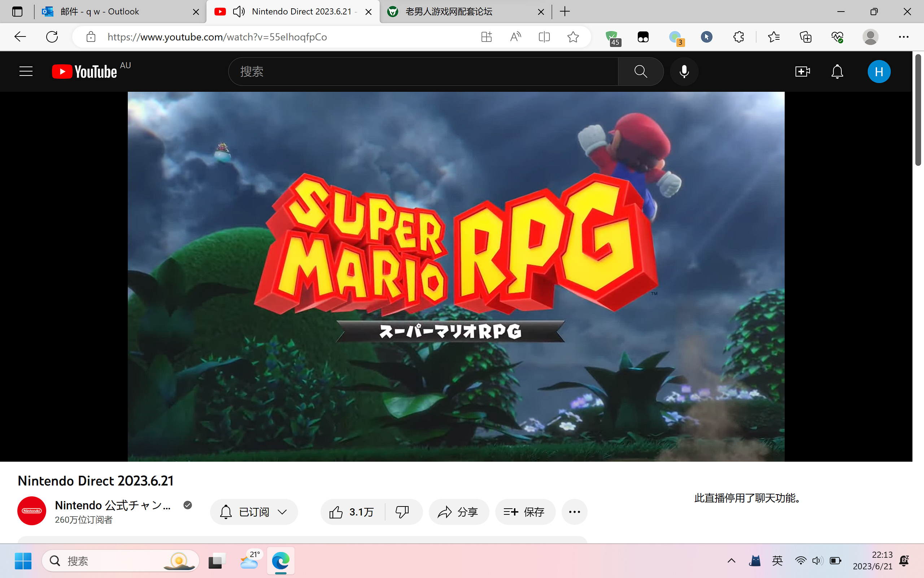Open the tab actions menu icon
924x578 pixels.
pos(17,12)
